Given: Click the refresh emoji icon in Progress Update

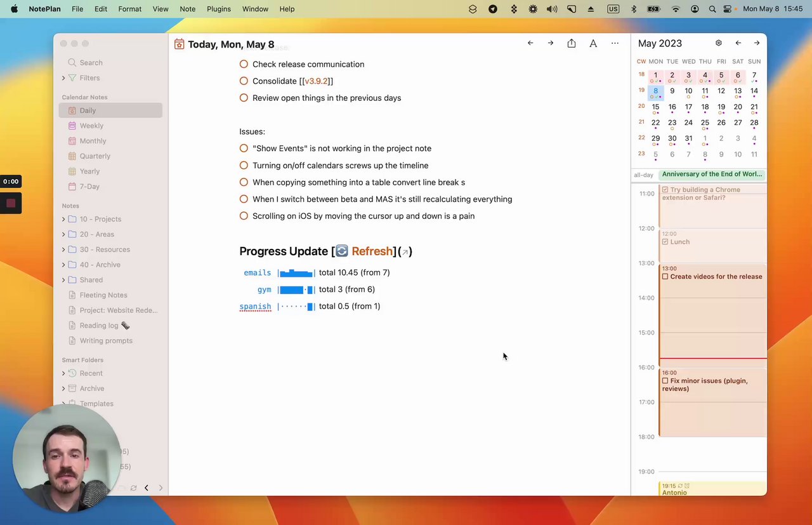Looking at the screenshot, I should (342, 251).
